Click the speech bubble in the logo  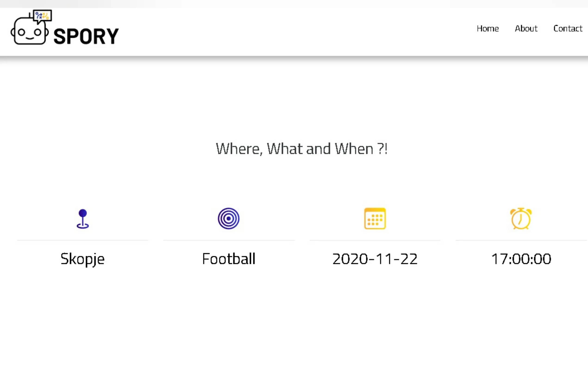point(42,16)
